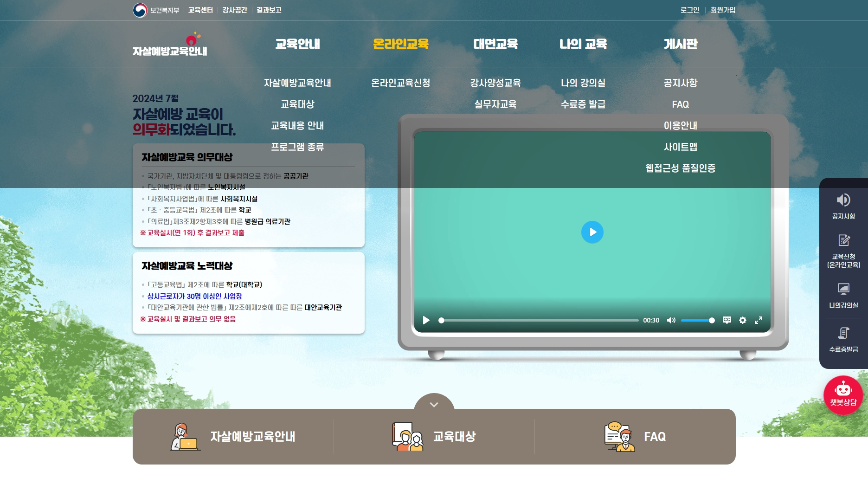Play the video with center play button

[x=592, y=232]
